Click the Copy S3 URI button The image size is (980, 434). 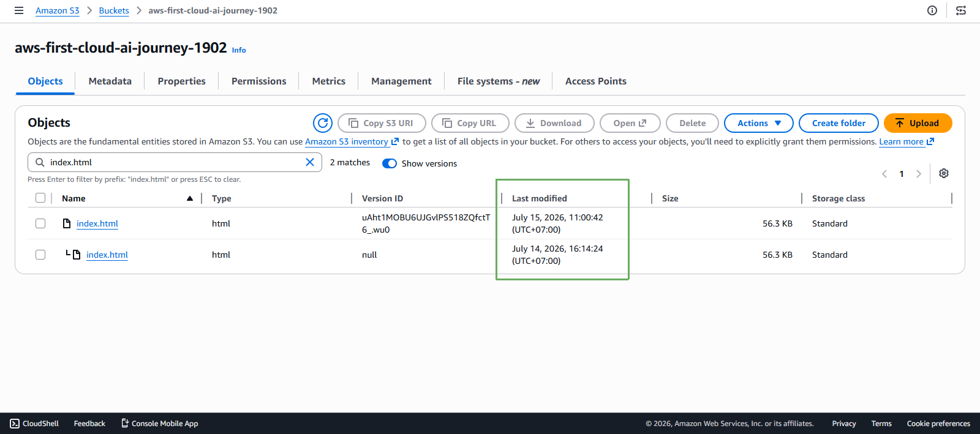382,123
